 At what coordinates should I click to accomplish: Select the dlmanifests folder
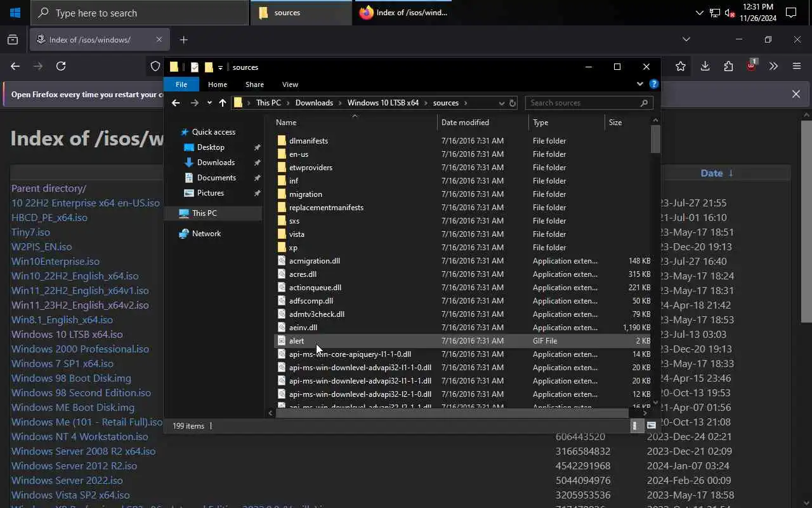click(x=308, y=141)
